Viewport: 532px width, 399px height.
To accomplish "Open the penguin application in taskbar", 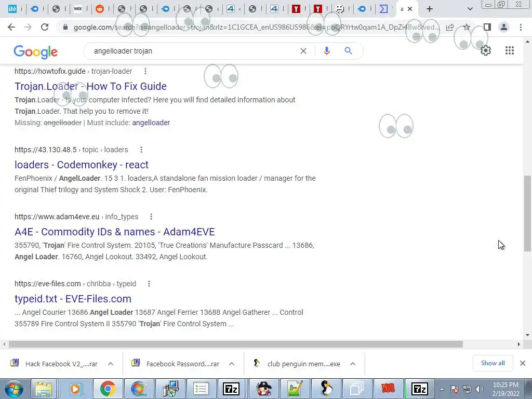I will [x=326, y=389].
